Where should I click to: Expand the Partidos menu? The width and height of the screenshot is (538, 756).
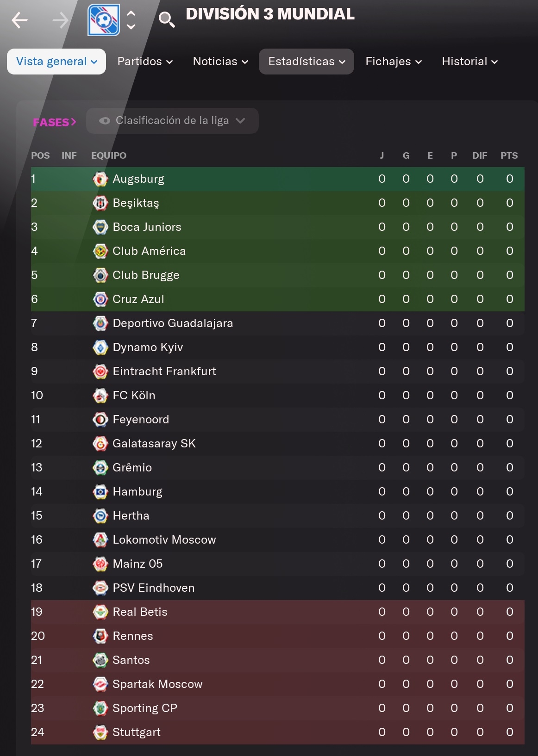coord(145,62)
